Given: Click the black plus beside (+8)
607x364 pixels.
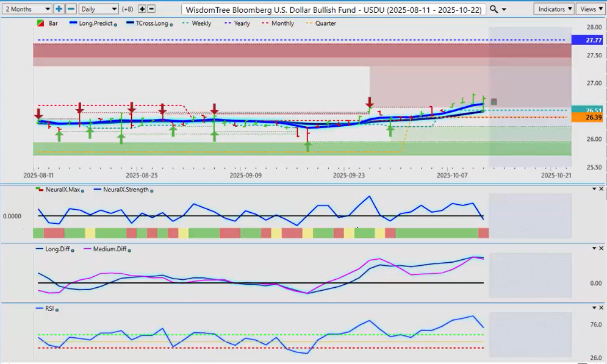Looking at the screenshot, I should tap(142, 9).
